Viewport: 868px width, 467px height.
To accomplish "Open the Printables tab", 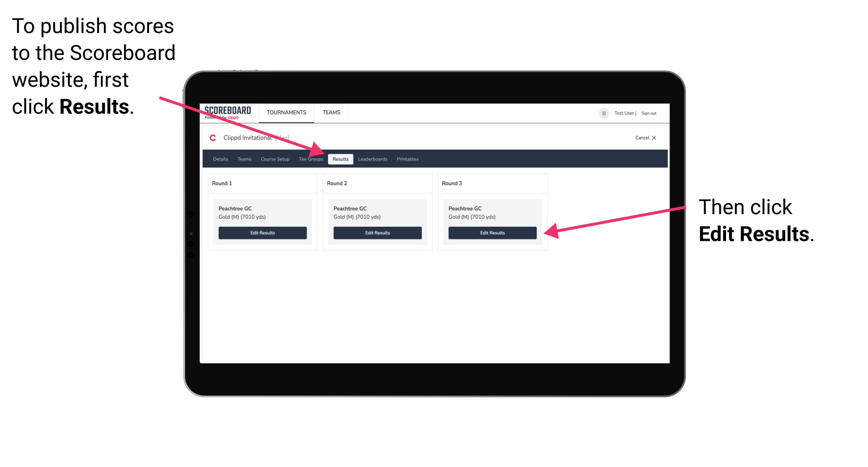I will pyautogui.click(x=407, y=159).
